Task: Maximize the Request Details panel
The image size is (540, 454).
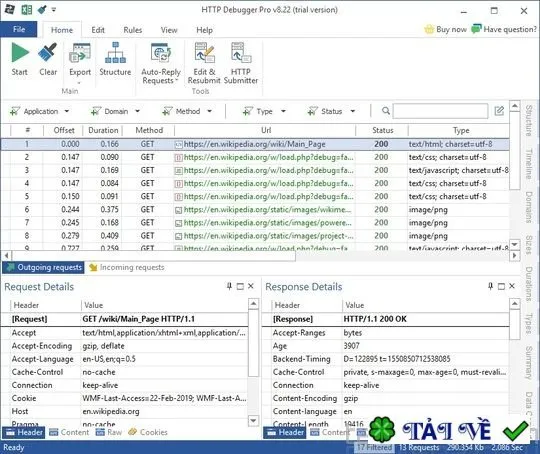Action: pos(240,286)
